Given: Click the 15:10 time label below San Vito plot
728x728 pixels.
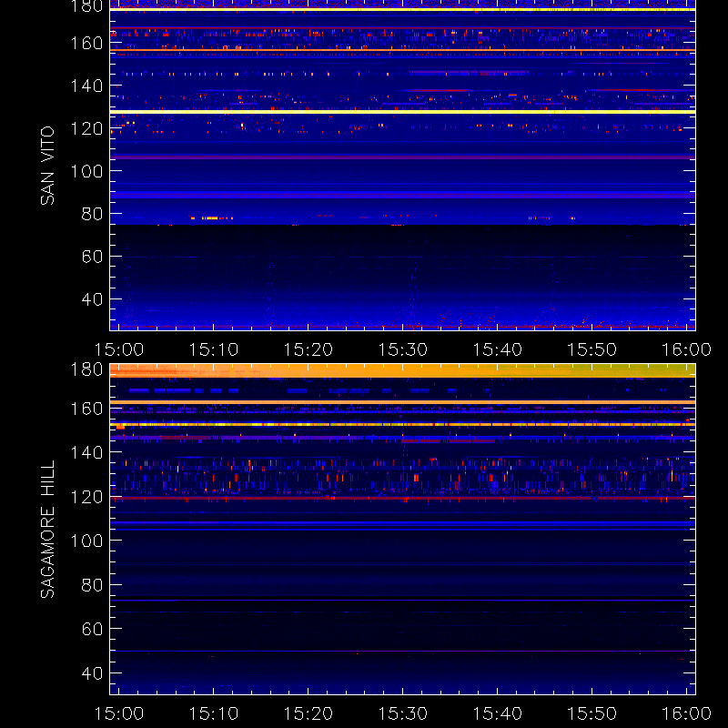Looking at the screenshot, I should pyautogui.click(x=214, y=349).
